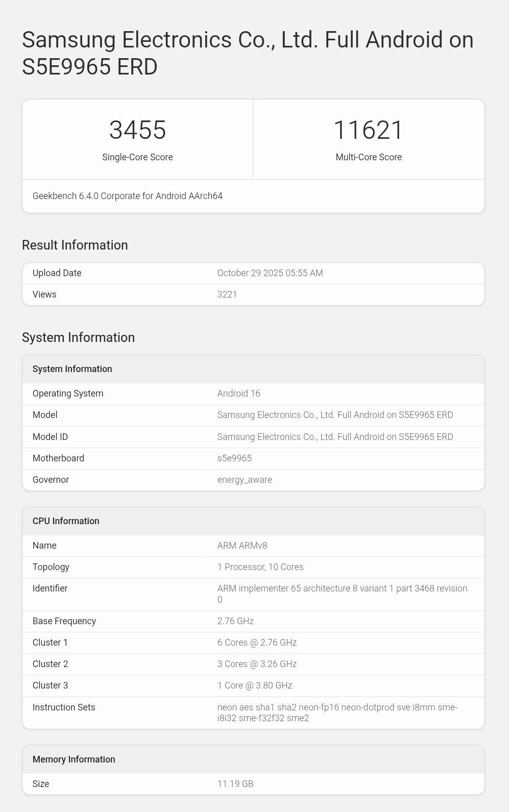Select the motherboard value 's5e9965'

click(234, 458)
